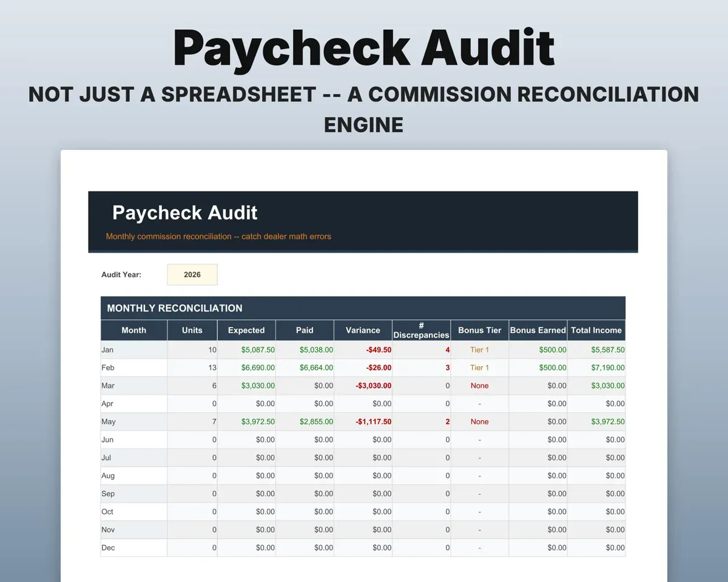
Task: Click the Jun month cell
Action: pyautogui.click(x=134, y=440)
